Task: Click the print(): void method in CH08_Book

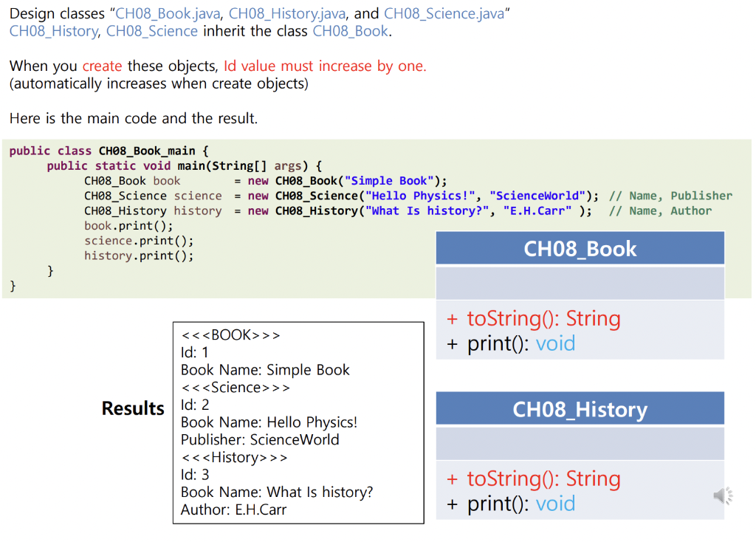Action: 509,343
